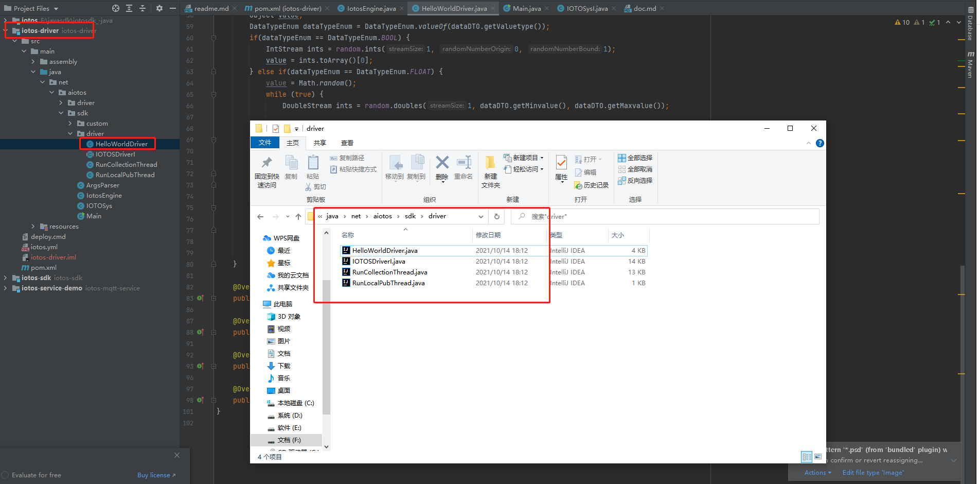Image resolution: width=980 pixels, height=484 pixels.
Task: Click Expand All icon in Project panel
Action: coord(129,8)
